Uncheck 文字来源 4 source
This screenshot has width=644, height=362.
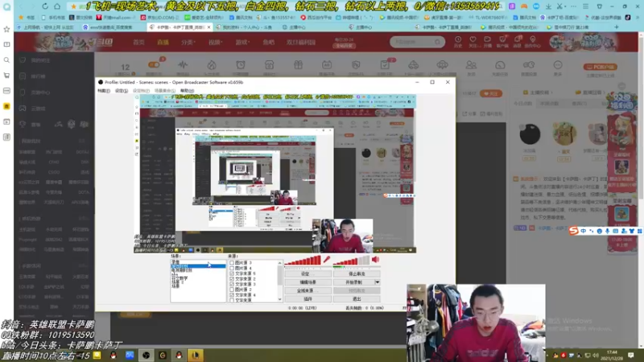tap(232, 294)
